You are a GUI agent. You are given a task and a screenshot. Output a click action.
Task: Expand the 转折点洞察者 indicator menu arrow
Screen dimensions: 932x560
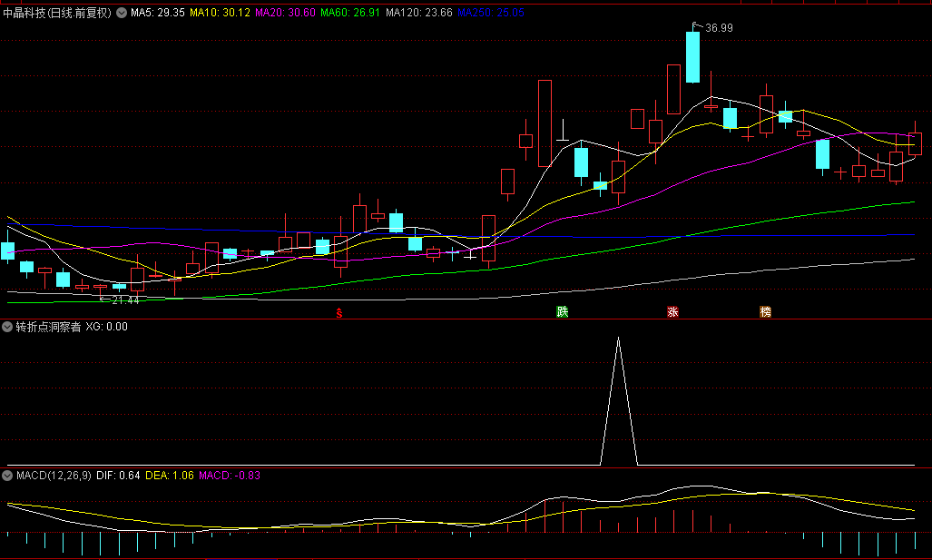(8, 327)
